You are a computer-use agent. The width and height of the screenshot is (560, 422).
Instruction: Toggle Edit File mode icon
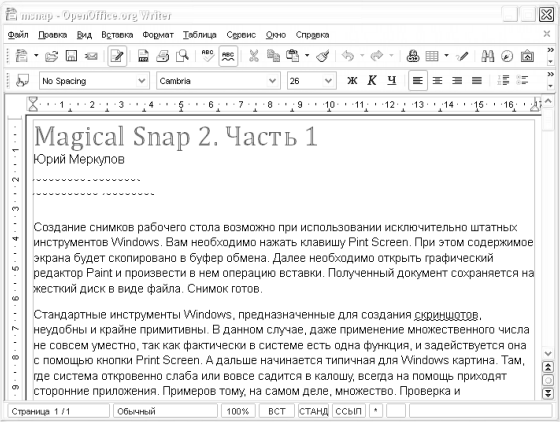(117, 56)
